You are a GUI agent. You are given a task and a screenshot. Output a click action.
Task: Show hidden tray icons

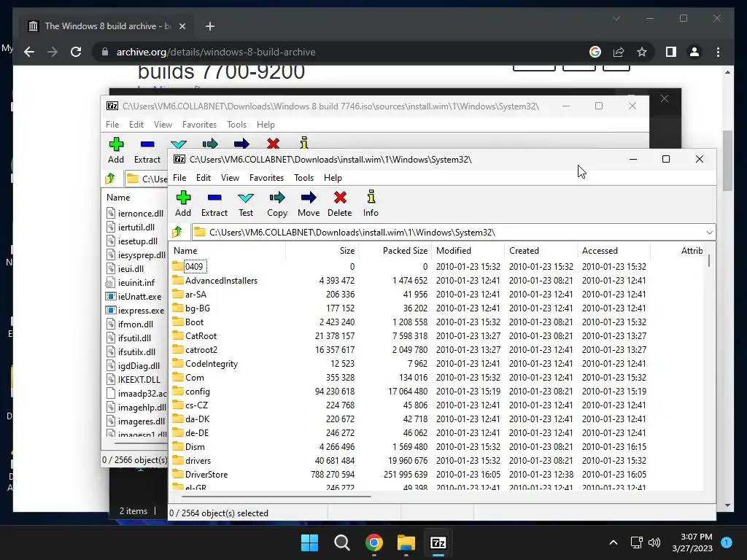(x=614, y=542)
